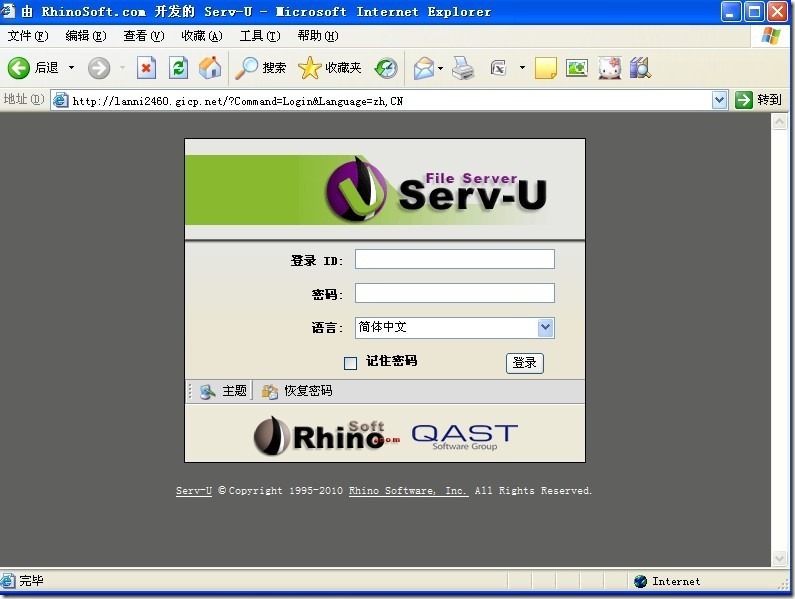Open the Favorites (收藏) menu

click(202, 36)
